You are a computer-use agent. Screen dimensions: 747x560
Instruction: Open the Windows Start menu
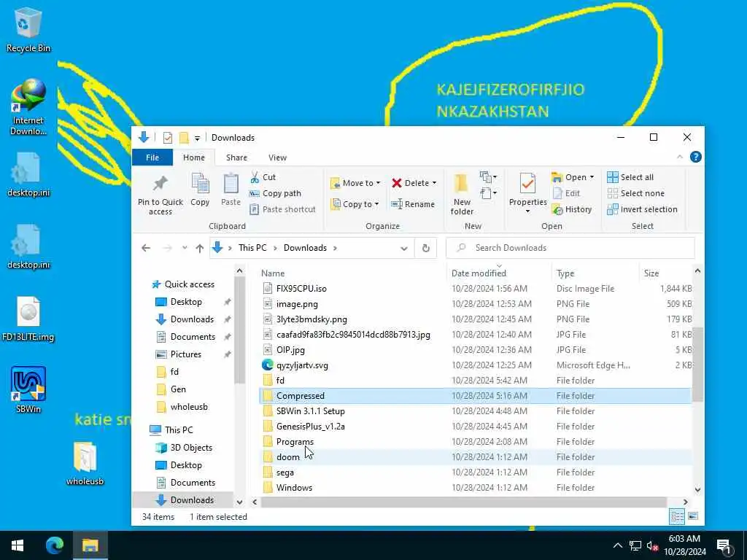[18, 545]
